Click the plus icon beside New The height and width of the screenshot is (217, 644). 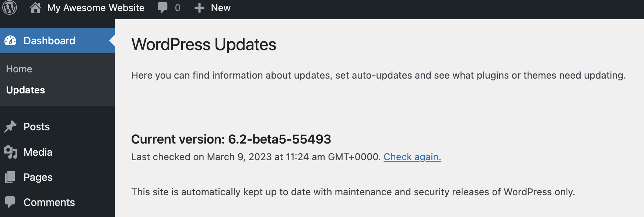(199, 8)
